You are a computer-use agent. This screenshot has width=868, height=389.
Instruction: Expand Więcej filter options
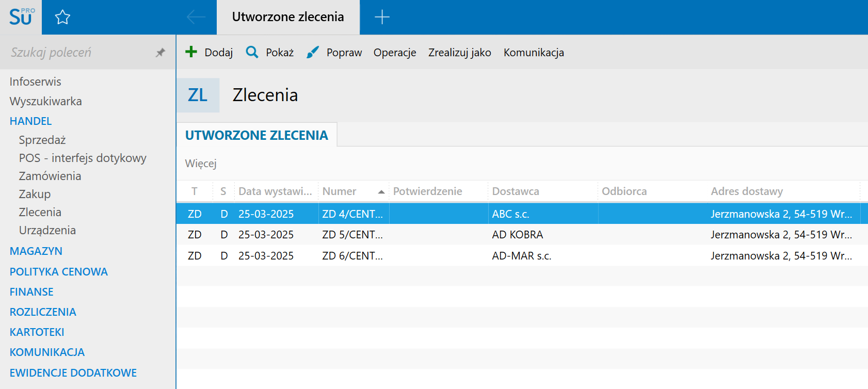tap(201, 164)
